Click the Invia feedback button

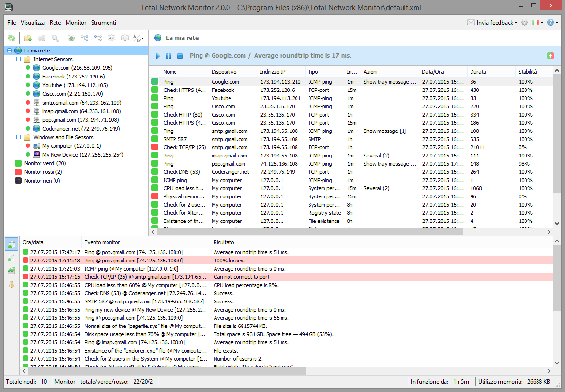pos(492,23)
